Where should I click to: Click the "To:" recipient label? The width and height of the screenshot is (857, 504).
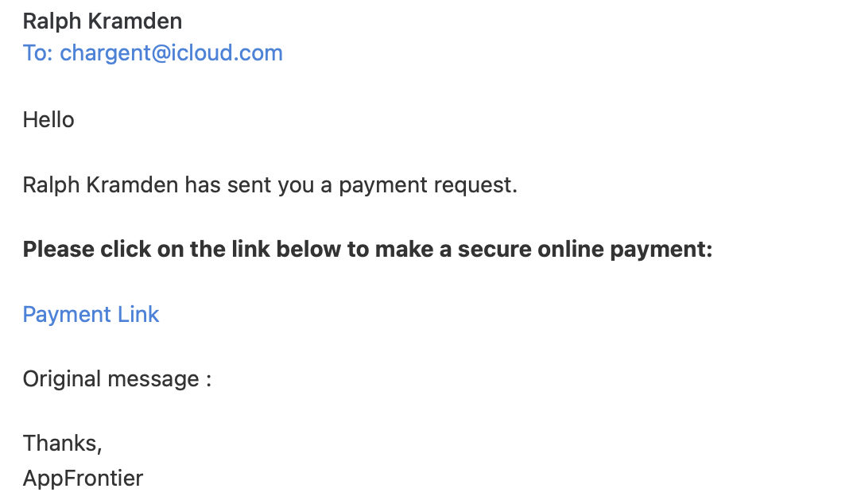click(x=37, y=53)
